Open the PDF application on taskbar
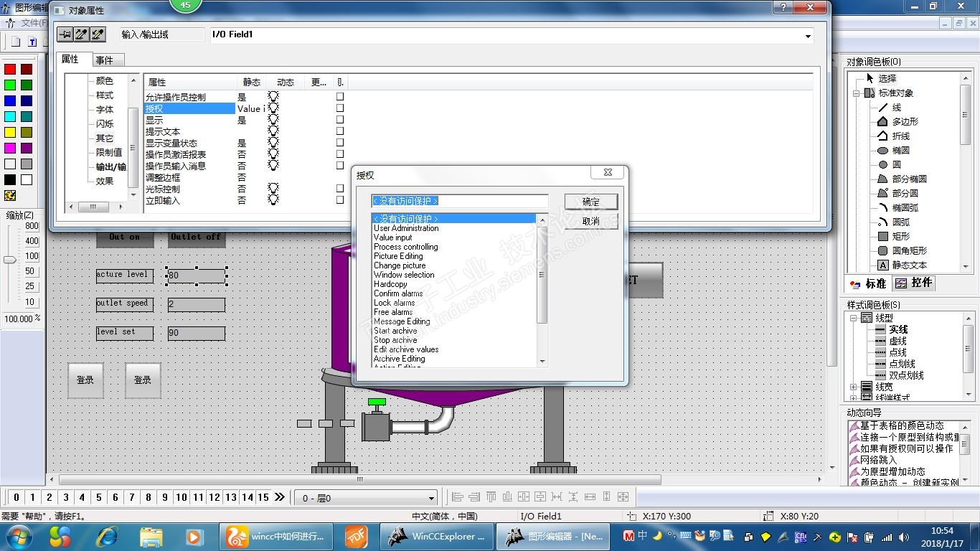This screenshot has width=980, height=551. click(356, 537)
